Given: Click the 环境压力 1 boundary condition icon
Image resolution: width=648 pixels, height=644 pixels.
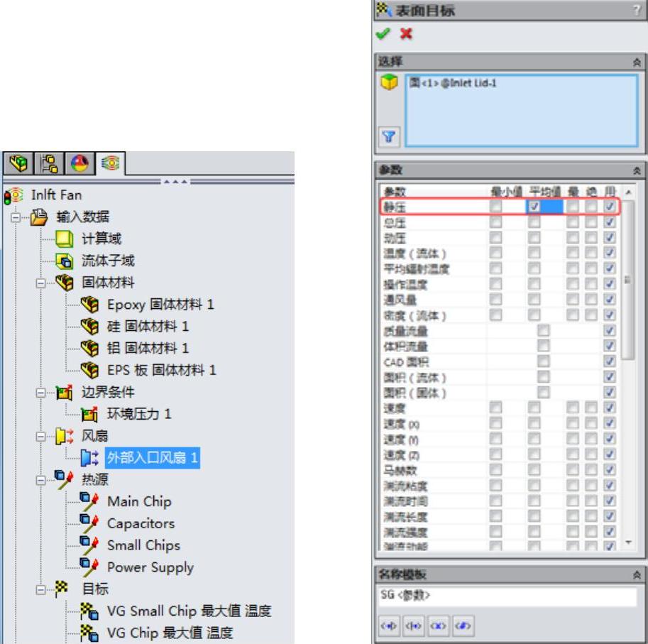Looking at the screenshot, I should 89,414.
